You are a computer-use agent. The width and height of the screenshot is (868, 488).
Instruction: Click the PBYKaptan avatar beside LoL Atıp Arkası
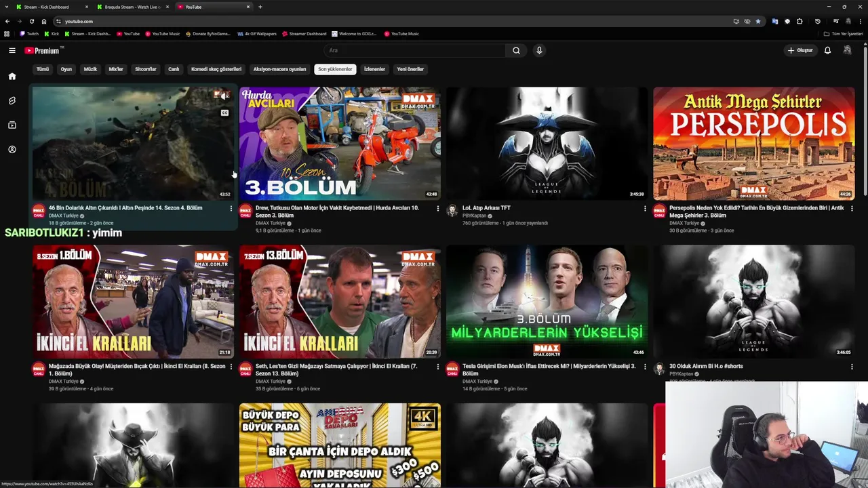coord(452,211)
